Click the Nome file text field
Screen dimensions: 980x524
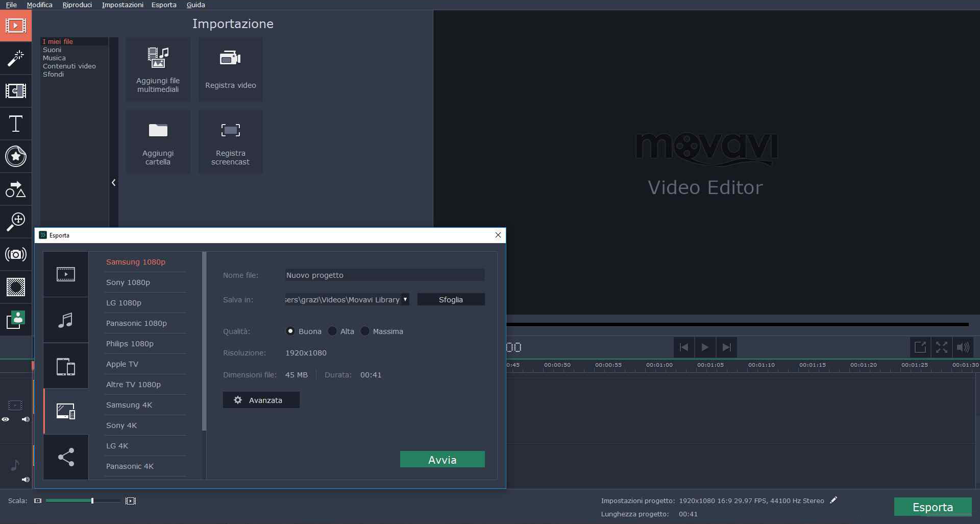coord(384,275)
